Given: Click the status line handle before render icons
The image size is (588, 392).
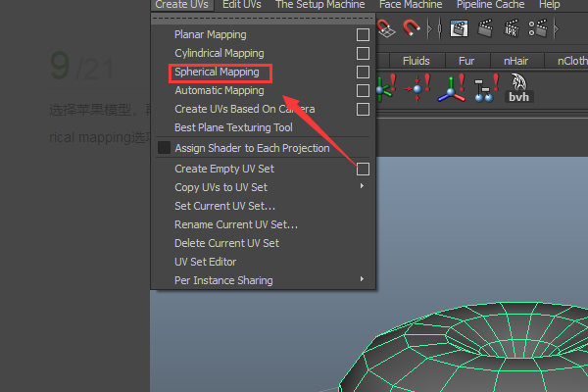Looking at the screenshot, I should [x=439, y=28].
